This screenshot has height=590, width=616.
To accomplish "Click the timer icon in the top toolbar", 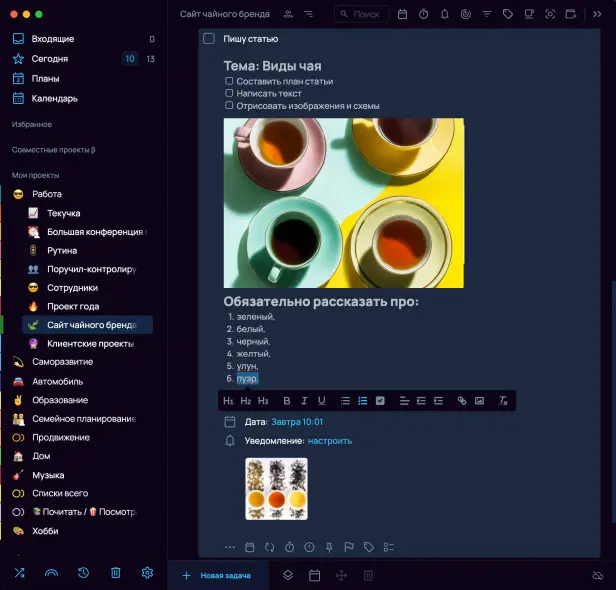I will 423,15.
